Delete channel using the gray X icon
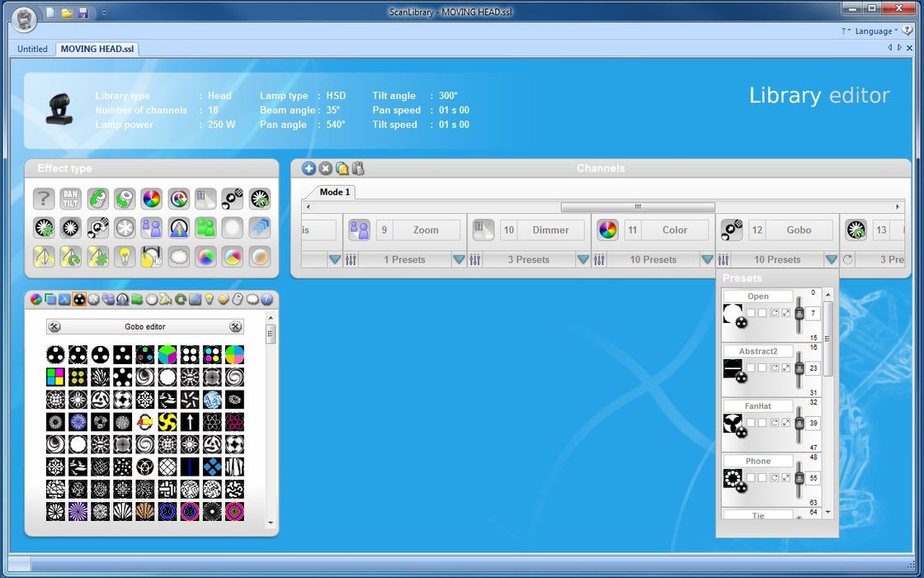Screen dimensions: 924x578 click(x=325, y=168)
